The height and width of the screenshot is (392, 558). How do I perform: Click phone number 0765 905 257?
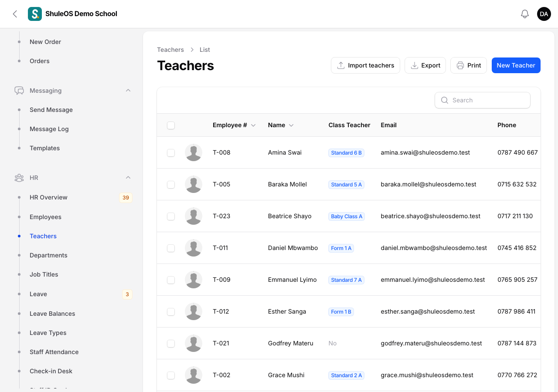pos(517,280)
